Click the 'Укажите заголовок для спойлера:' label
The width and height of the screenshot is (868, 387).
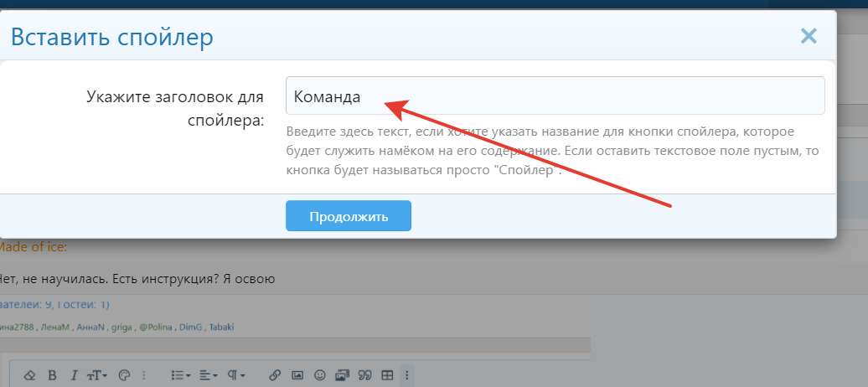(175, 108)
